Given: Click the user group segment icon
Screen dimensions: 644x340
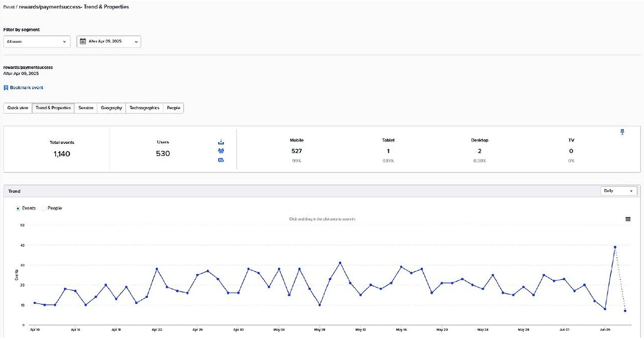Looking at the screenshot, I should tap(221, 151).
